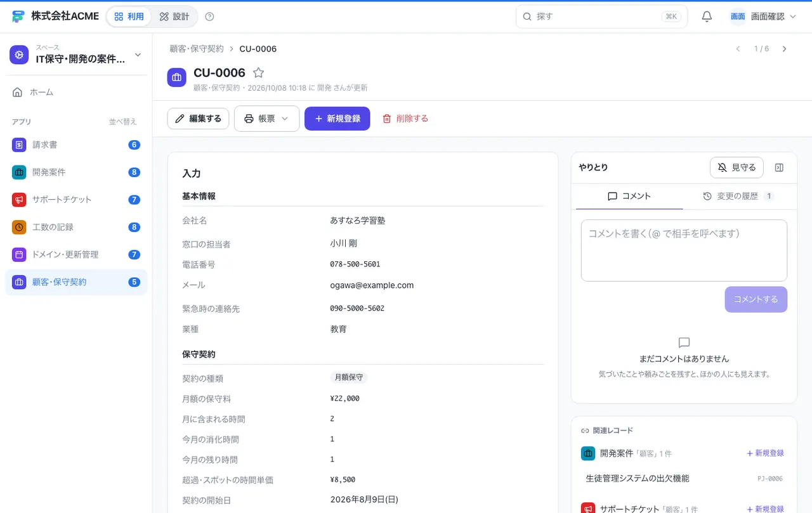Image resolution: width=812 pixels, height=513 pixels.
Task: Click the phone number 078-500-5601
Action: tap(355, 264)
